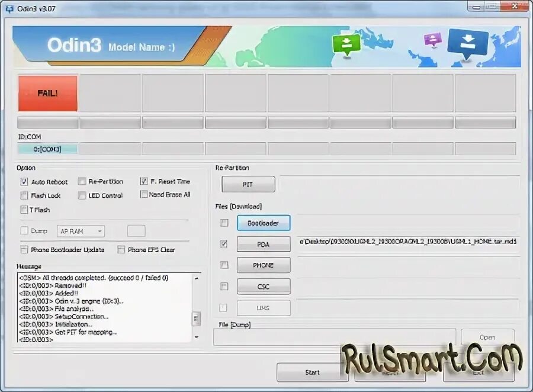Click message log scroll down arrow

[x=197, y=337]
